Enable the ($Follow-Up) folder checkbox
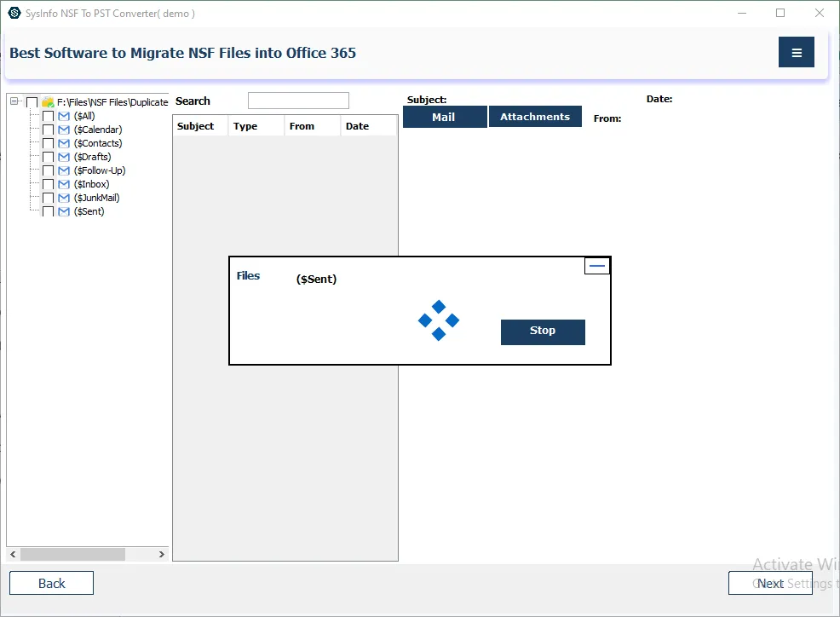 (x=49, y=170)
